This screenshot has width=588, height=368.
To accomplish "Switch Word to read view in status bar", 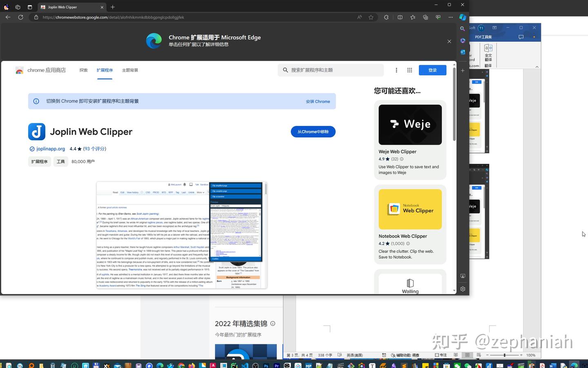I will tap(456, 355).
